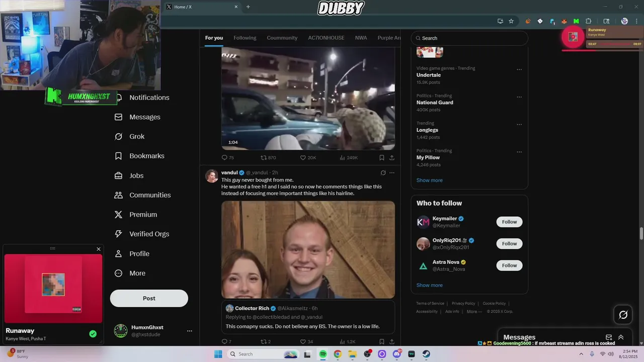Click the X search input field
This screenshot has height=362, width=644.
pos(469,38)
